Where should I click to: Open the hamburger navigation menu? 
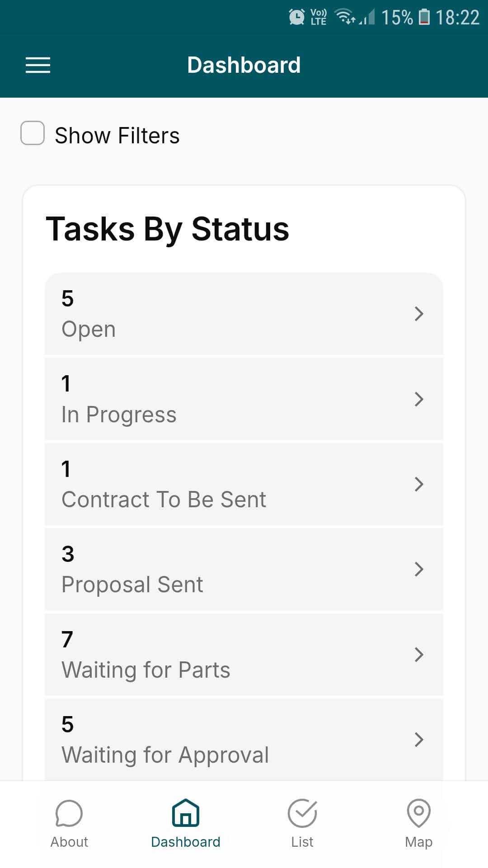point(38,65)
